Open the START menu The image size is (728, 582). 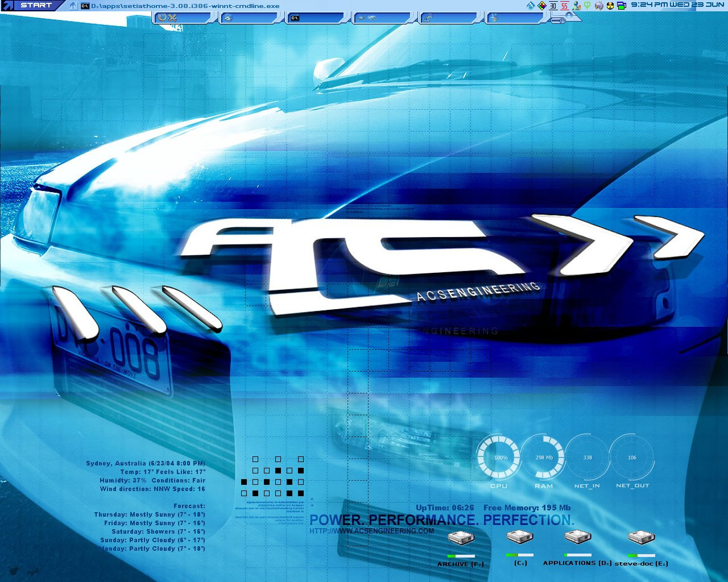pos(32,5)
